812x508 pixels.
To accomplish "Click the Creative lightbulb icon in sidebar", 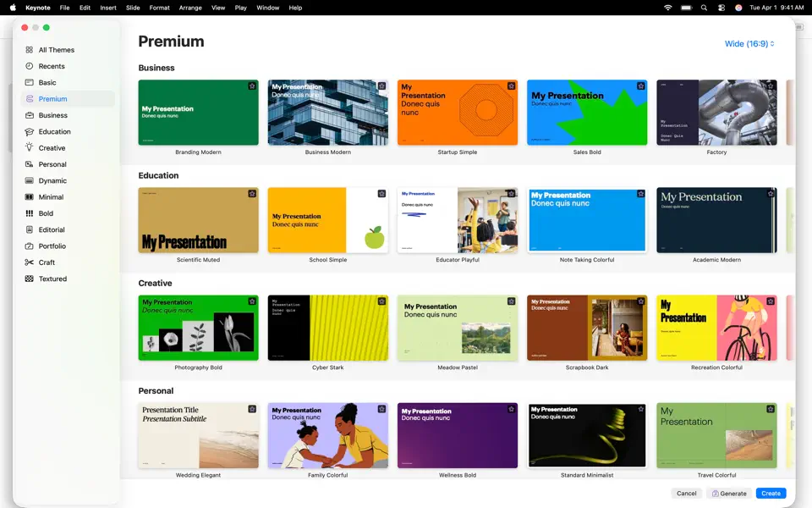I will click(x=30, y=147).
